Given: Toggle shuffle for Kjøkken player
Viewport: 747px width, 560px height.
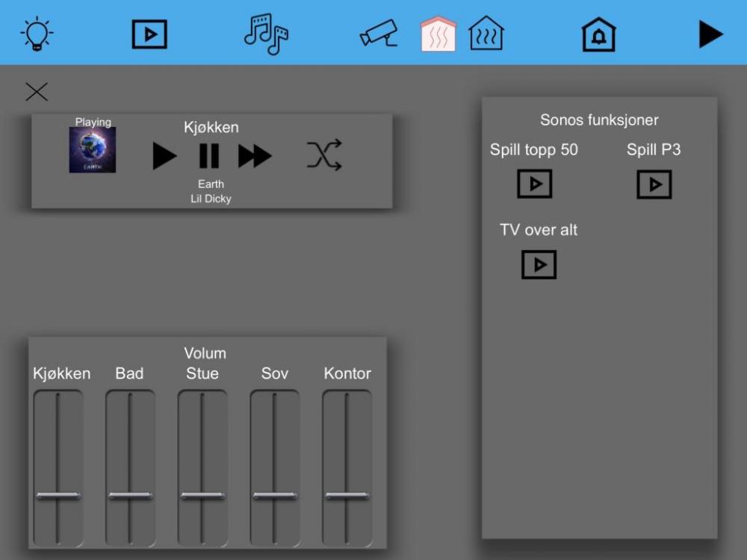Looking at the screenshot, I should pos(324,155).
